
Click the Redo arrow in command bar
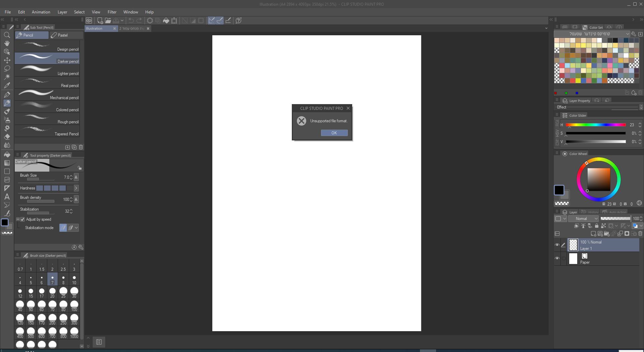point(139,20)
